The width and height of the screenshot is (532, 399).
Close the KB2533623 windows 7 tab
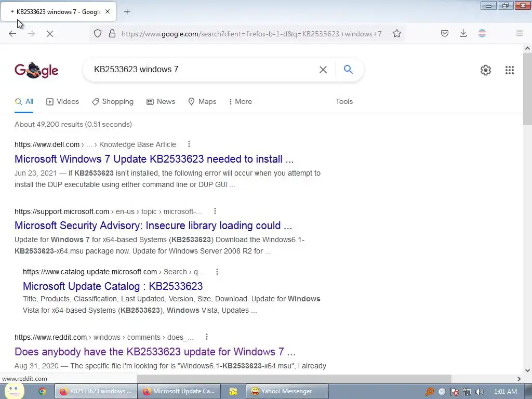click(x=108, y=11)
